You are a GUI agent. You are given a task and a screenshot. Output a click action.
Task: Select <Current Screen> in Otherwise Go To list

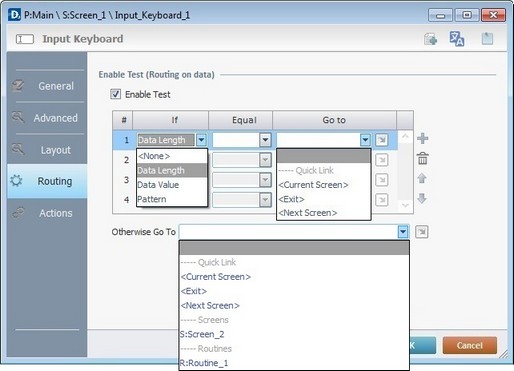pos(294,277)
